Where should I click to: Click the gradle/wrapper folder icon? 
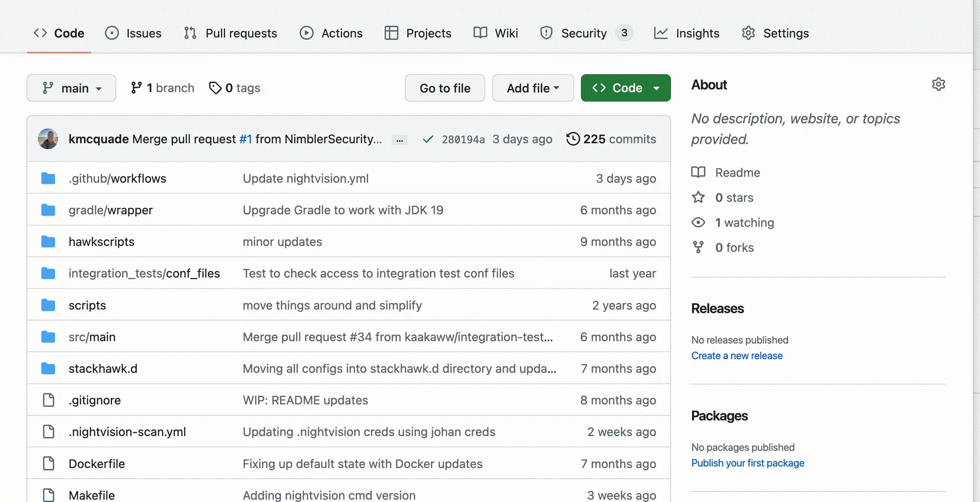pyautogui.click(x=48, y=210)
